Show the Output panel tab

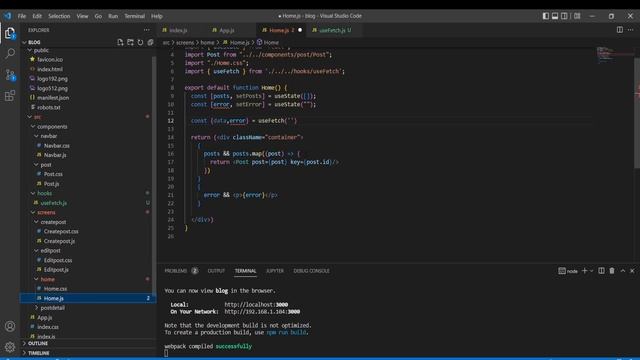216,271
